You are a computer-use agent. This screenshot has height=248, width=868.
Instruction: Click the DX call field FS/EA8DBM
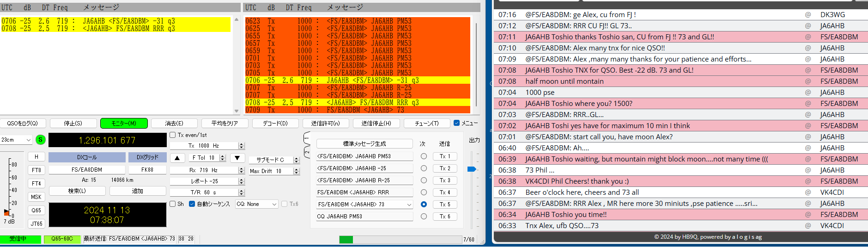(87, 170)
